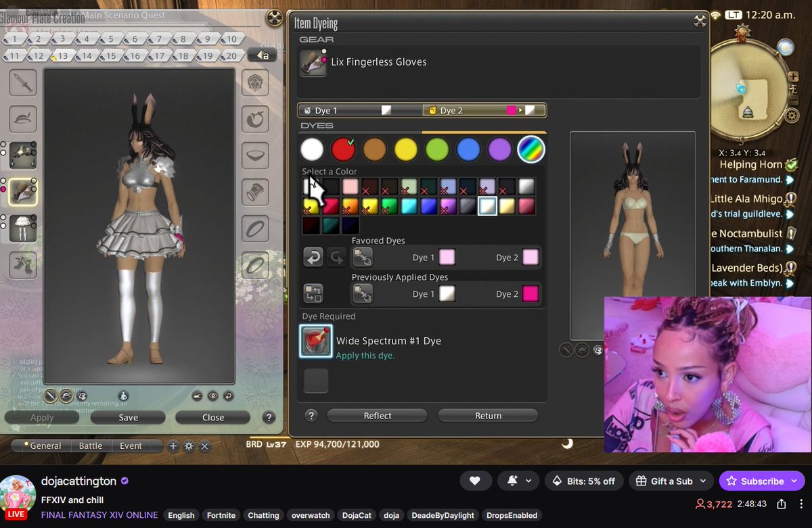This screenshot has width=812, height=528.
Task: Toggle gear visibility eye in plate preview
Action: coord(212,396)
